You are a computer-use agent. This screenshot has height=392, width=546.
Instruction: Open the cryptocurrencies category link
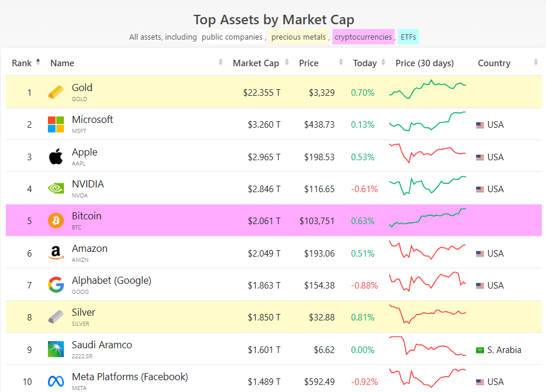(363, 37)
